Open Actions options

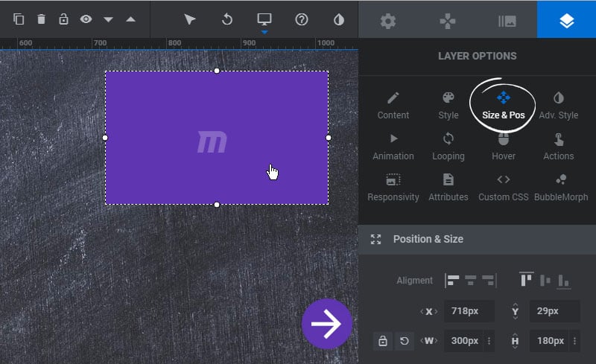pyautogui.click(x=558, y=147)
